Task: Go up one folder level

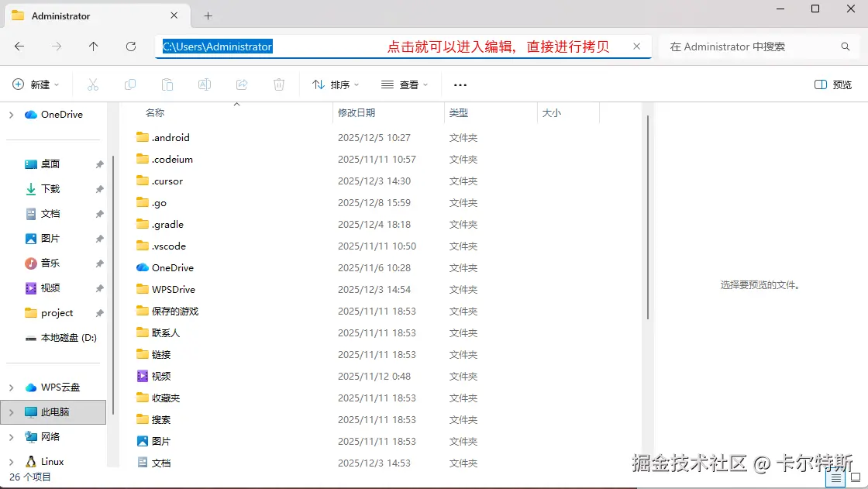Action: (x=94, y=46)
